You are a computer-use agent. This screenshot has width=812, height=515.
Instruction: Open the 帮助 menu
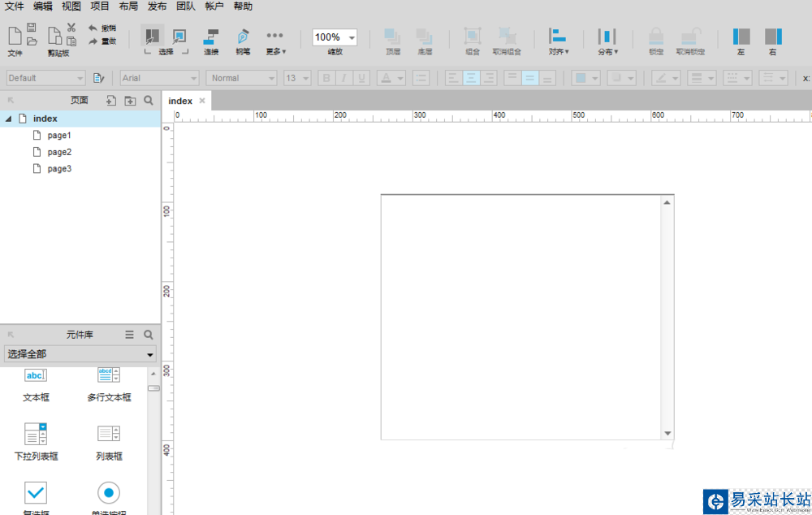tap(243, 6)
